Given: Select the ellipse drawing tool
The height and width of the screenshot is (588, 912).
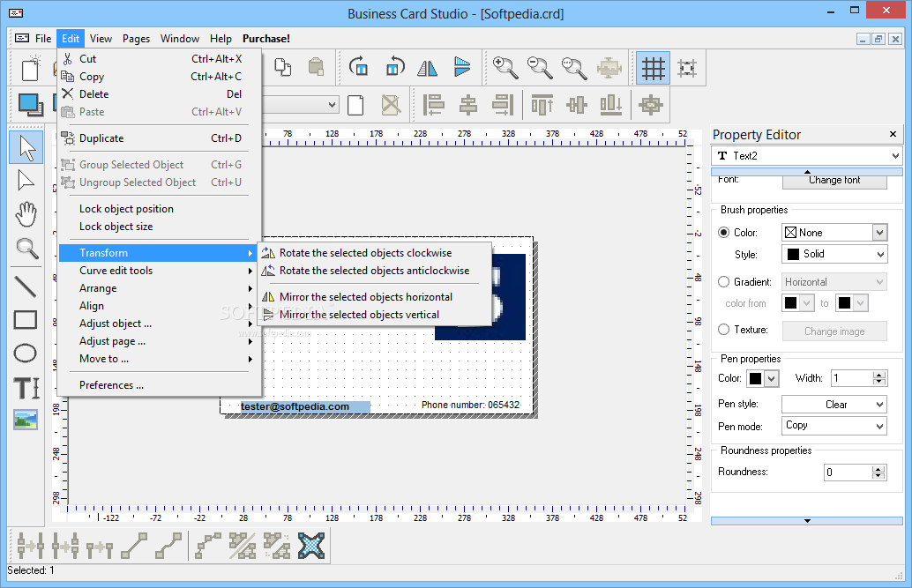Looking at the screenshot, I should point(26,353).
